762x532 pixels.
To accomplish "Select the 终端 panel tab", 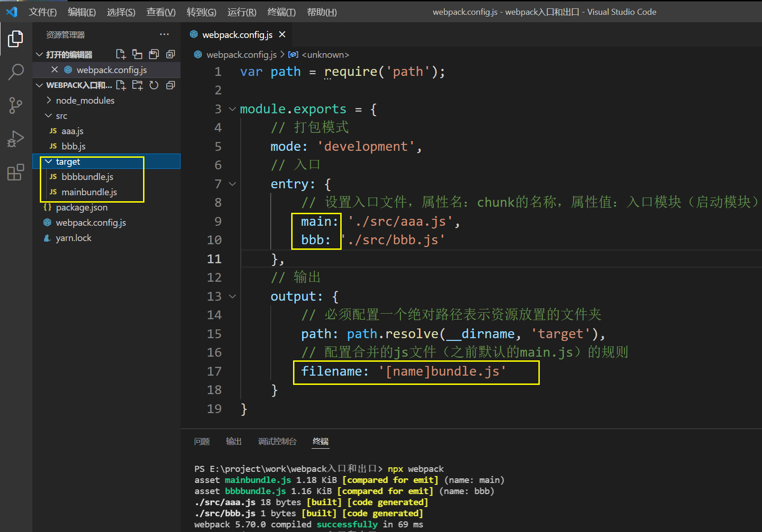I will click(x=320, y=441).
